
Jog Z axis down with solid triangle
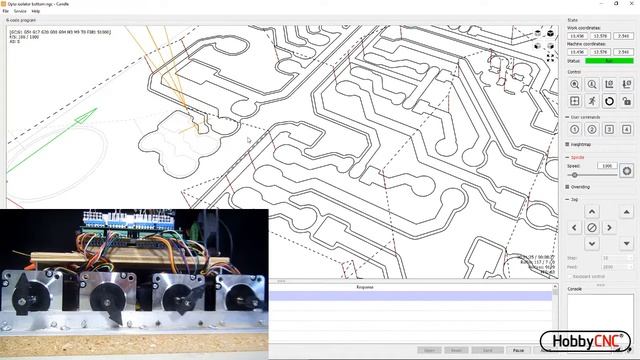(627, 244)
